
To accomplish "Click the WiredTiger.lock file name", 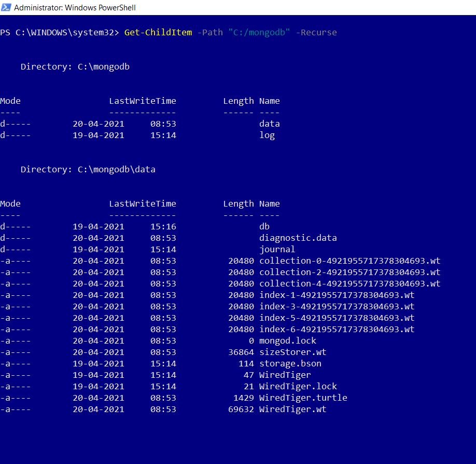I will 298,386.
